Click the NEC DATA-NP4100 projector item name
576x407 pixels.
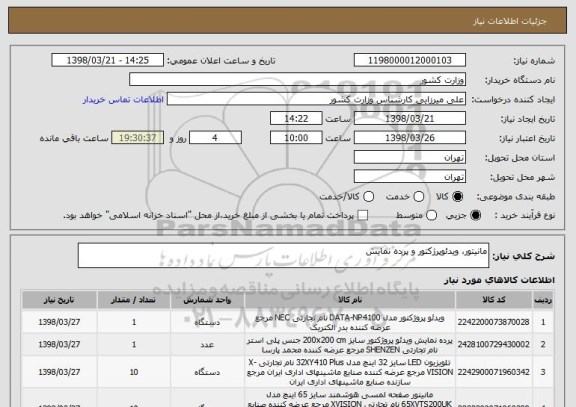point(350,322)
